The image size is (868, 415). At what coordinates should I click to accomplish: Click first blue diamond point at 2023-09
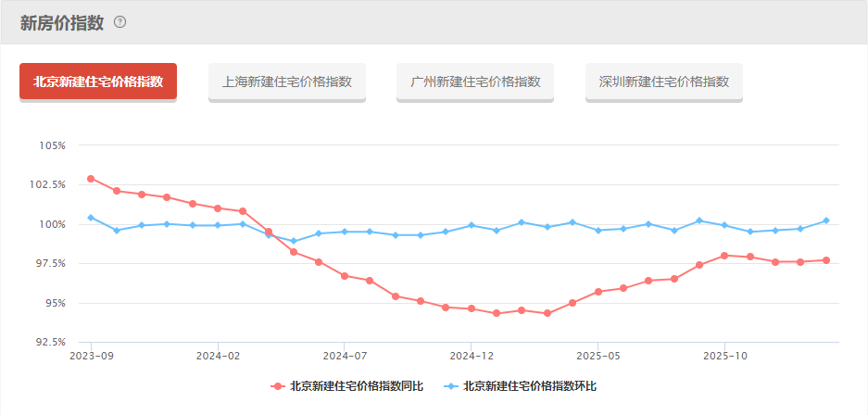[91, 218]
